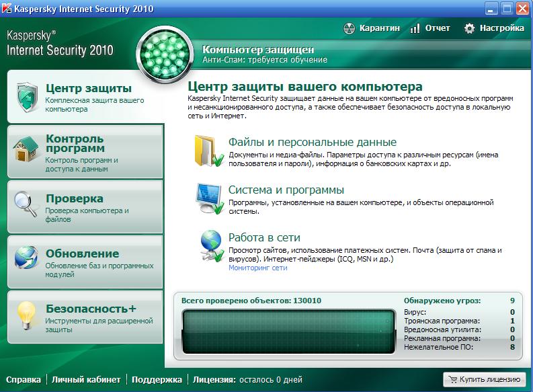The height and width of the screenshot is (392, 533).
Task: Click the scanned objects activity graph
Action: (289, 331)
